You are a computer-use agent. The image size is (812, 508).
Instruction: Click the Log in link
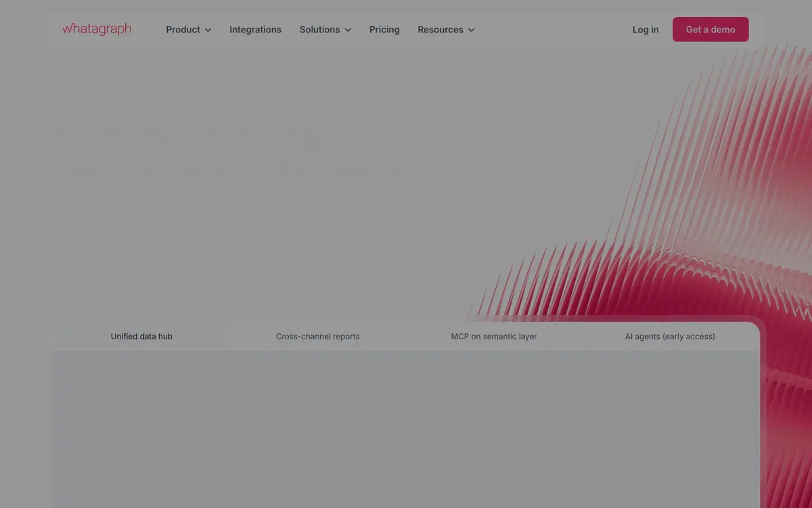pos(646,30)
